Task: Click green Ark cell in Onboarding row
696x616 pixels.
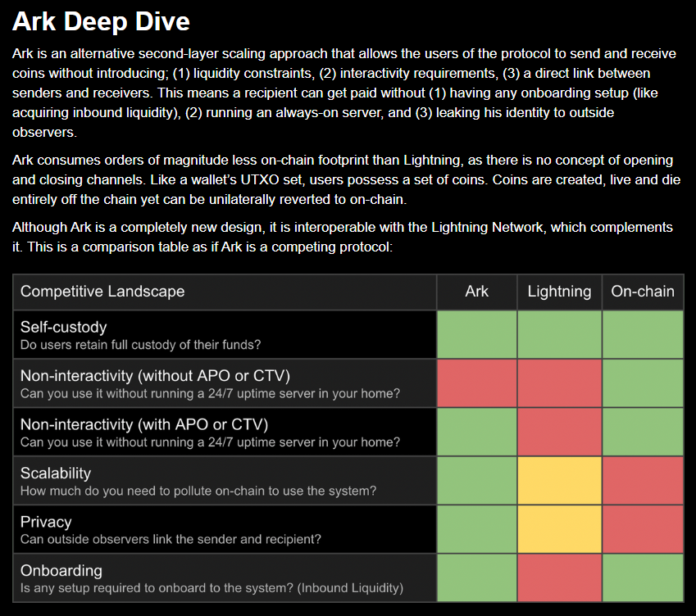Action: point(477,577)
